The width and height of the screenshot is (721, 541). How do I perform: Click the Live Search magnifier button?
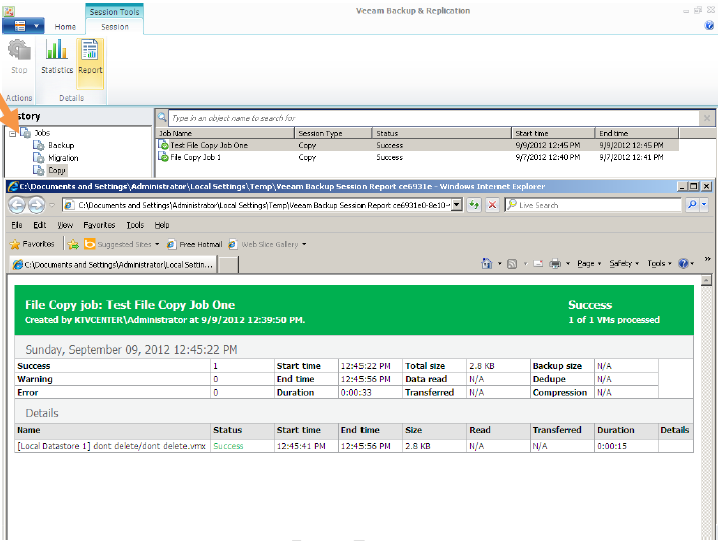[692, 205]
